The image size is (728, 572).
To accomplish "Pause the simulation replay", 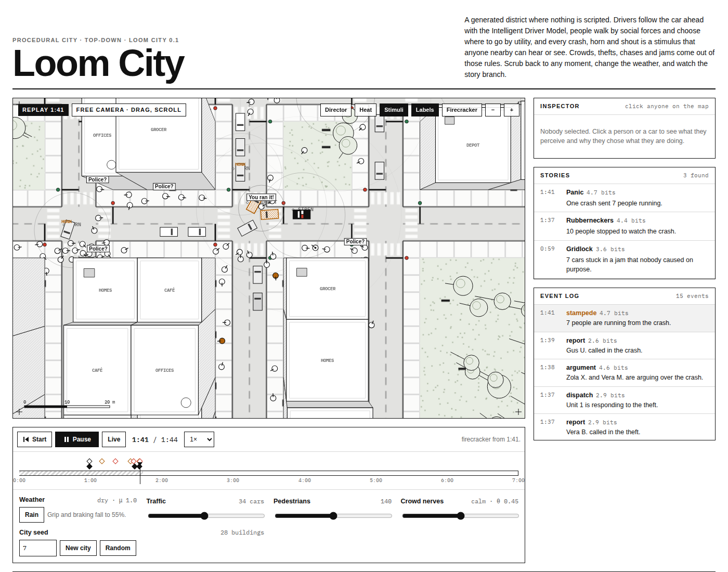I will tap(77, 439).
